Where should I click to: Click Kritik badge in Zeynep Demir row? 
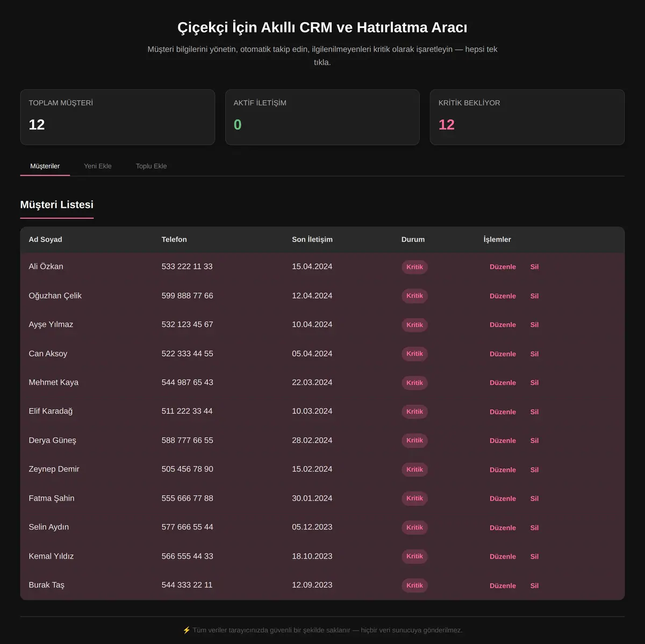click(x=414, y=470)
